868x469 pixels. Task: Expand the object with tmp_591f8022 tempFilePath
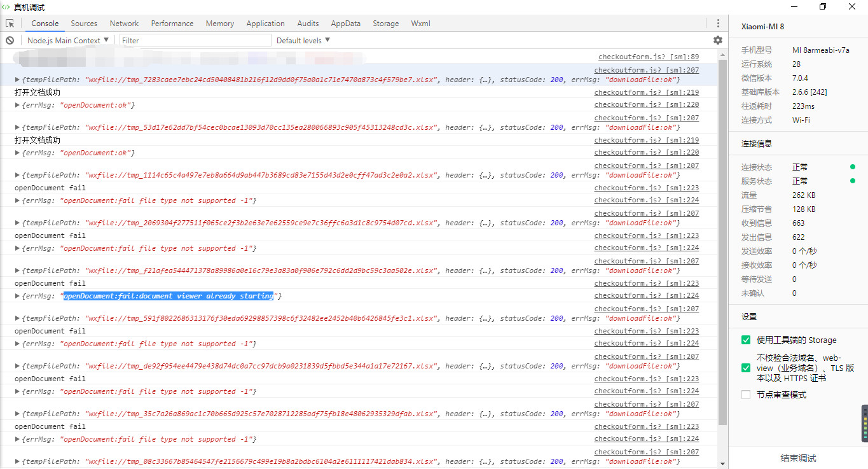click(x=18, y=319)
